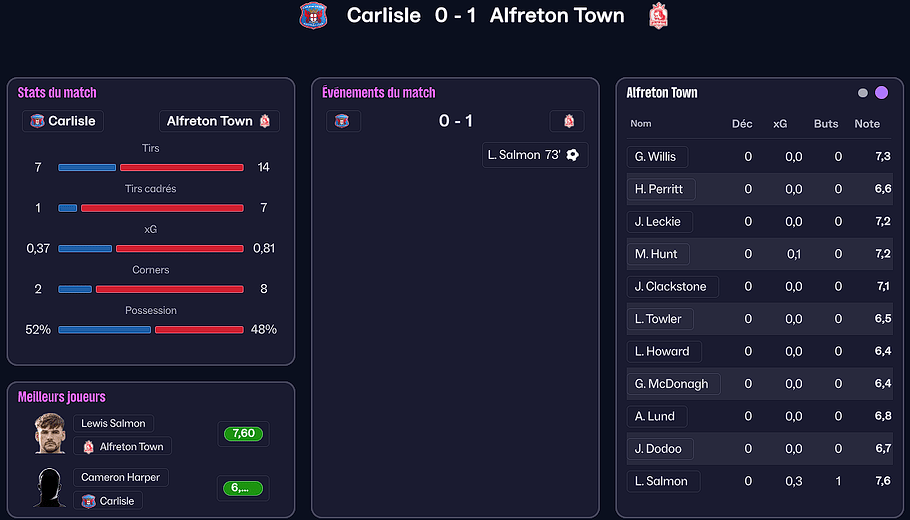Click Carlisle crest under Cameron Harper's name
The image size is (910, 520).
point(89,501)
